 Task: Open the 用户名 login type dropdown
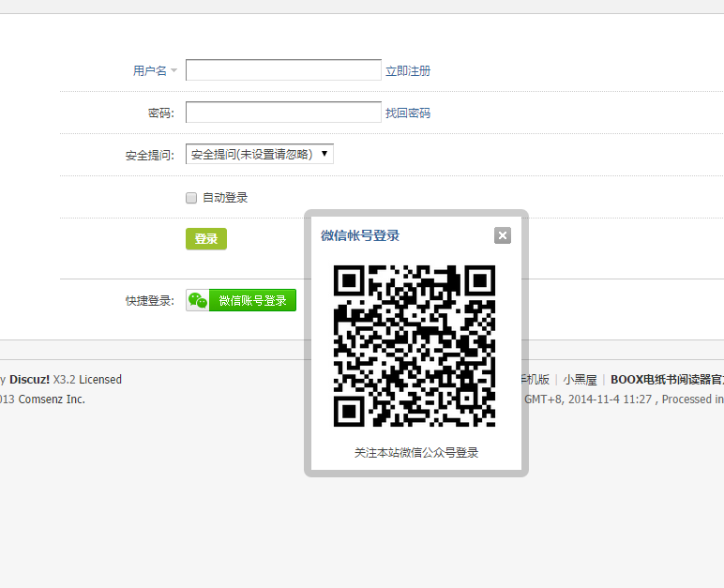pyautogui.click(x=155, y=70)
